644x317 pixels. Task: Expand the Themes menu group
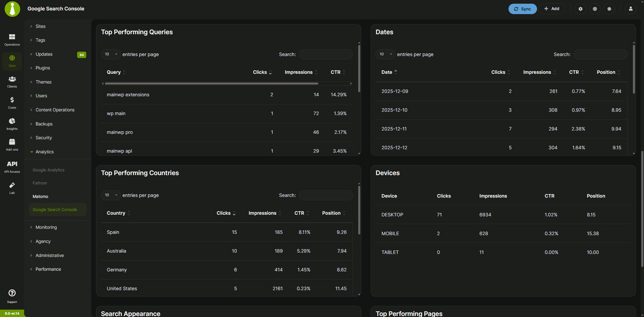click(x=43, y=82)
